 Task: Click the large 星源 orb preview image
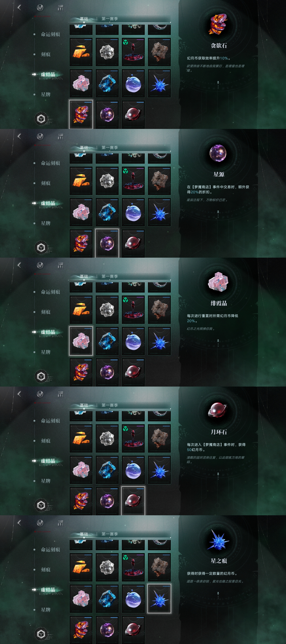point(218,153)
